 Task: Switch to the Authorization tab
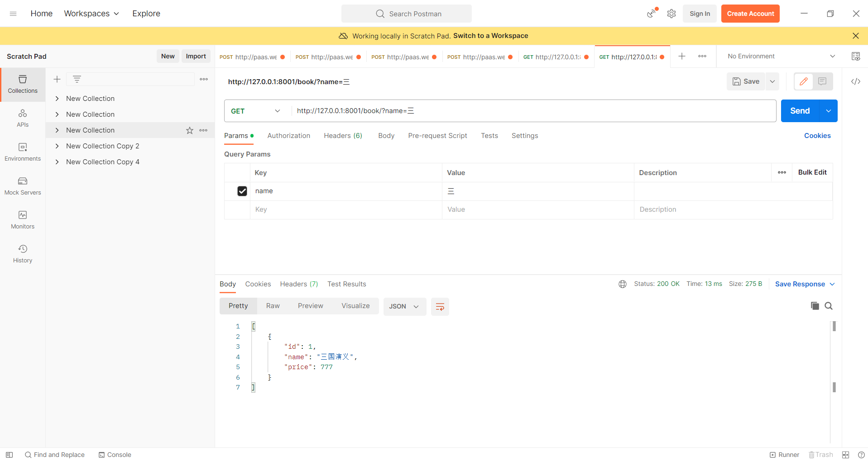(288, 136)
